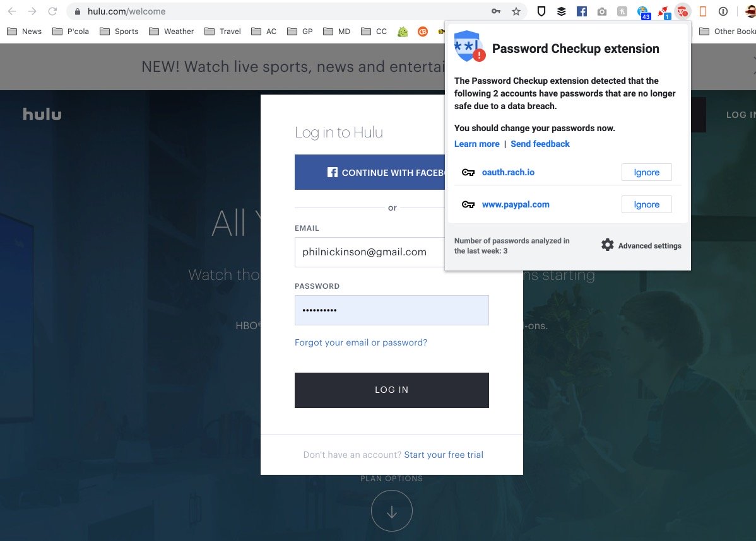
Task: Bookmark this page with the star icon
Action: (x=516, y=11)
